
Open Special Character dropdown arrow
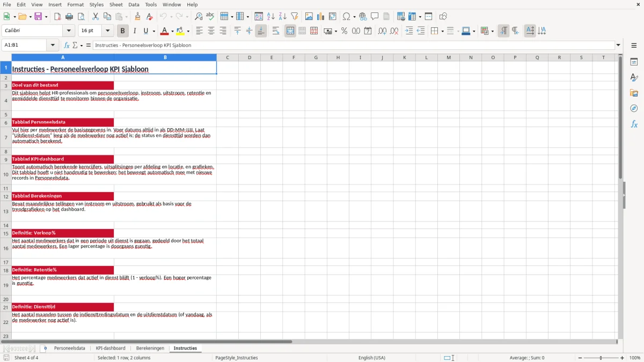[354, 17]
